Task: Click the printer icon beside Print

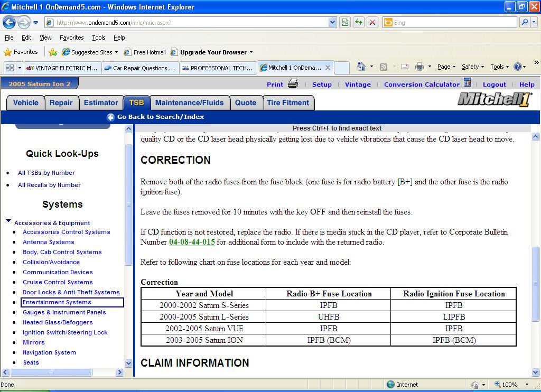Action: (x=293, y=83)
